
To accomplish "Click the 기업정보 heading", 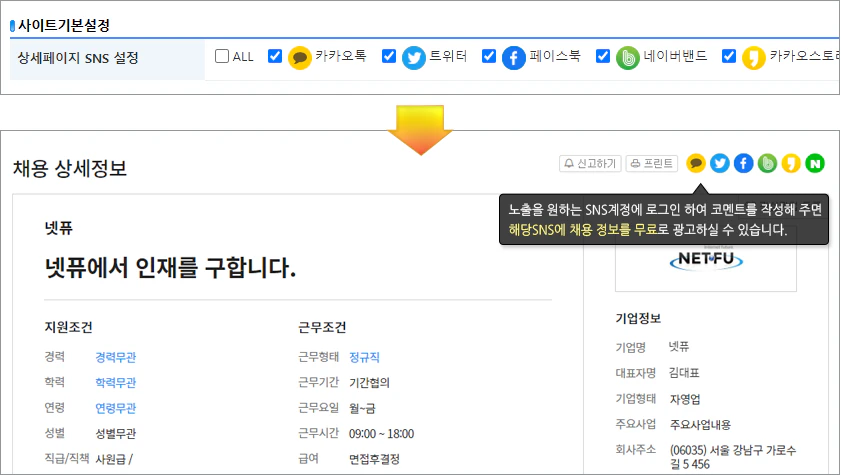I will (x=638, y=318).
